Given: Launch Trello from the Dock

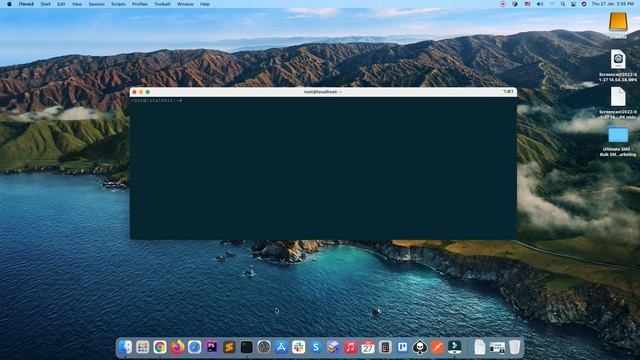Looking at the screenshot, I should coord(402,347).
